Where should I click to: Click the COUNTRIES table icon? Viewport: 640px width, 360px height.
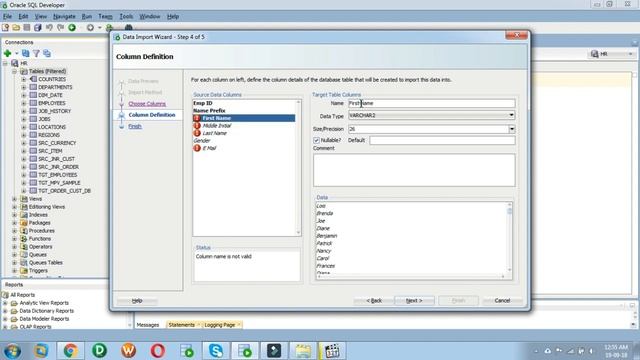pyautogui.click(x=33, y=79)
